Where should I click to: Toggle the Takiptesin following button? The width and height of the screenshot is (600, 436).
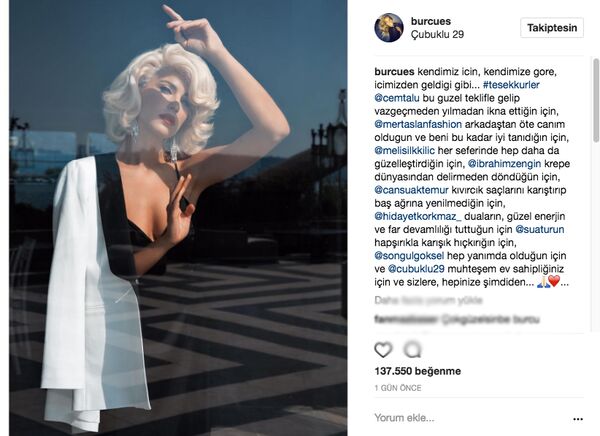[552, 28]
